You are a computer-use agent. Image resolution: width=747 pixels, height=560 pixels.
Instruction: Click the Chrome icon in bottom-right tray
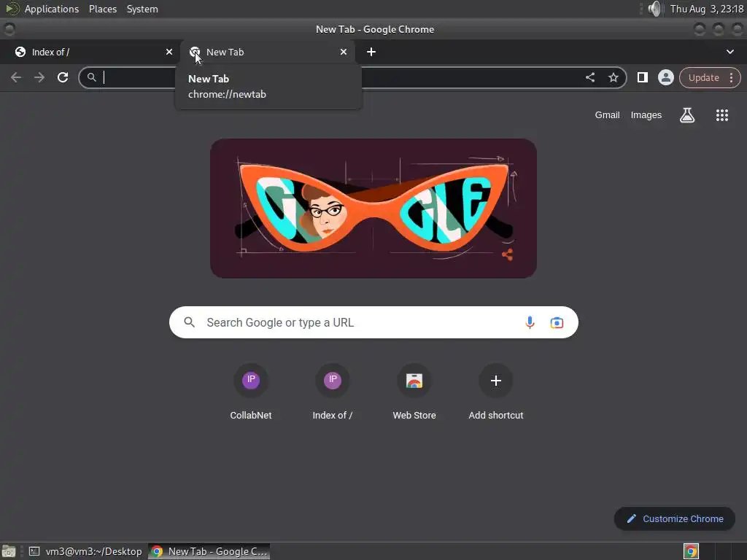pyautogui.click(x=691, y=551)
